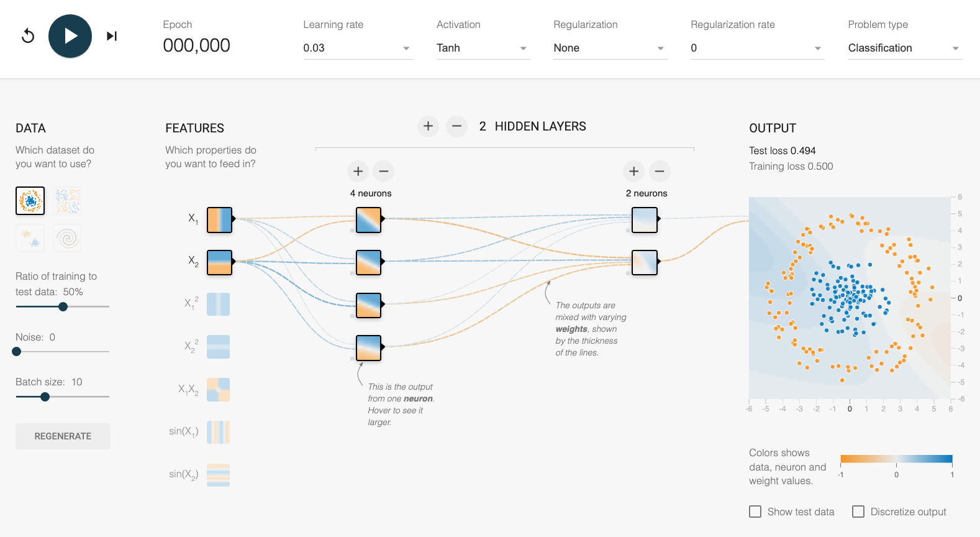
Task: Toggle the X1X2 feature input
Action: click(x=218, y=390)
